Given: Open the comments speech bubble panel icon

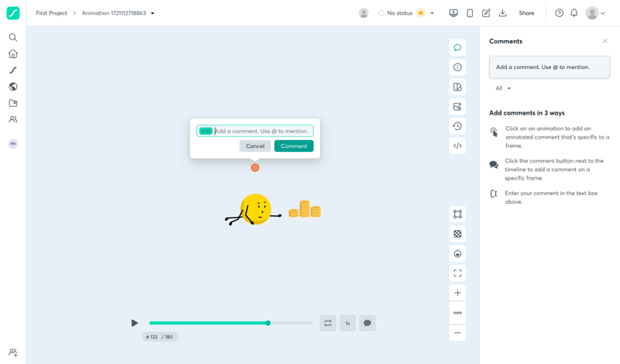Looking at the screenshot, I should coord(457,47).
